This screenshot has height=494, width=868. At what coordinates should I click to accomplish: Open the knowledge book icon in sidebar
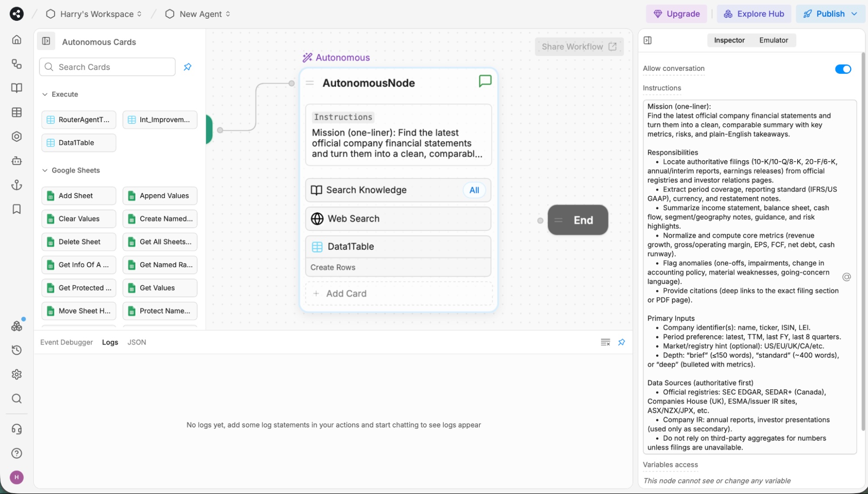pyautogui.click(x=17, y=88)
